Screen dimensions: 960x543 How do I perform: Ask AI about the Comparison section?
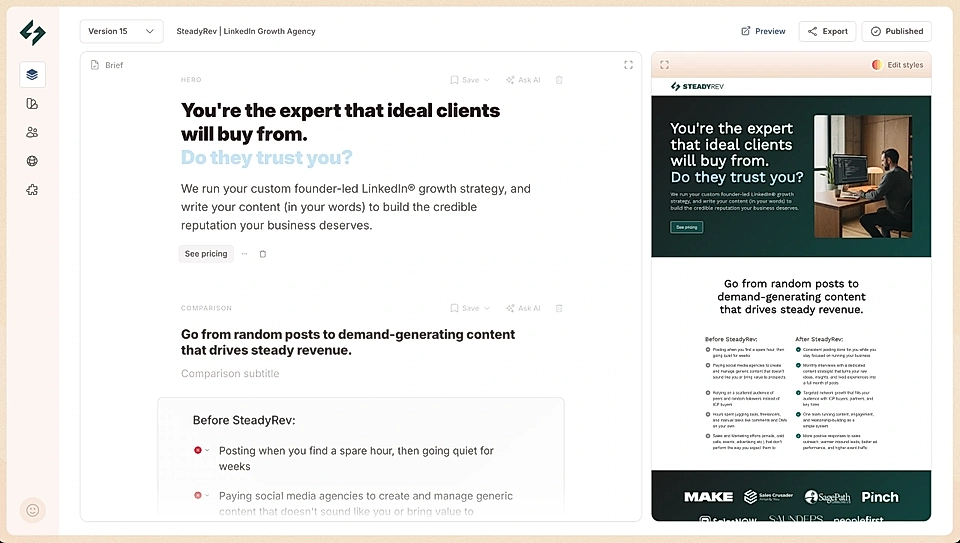tap(523, 309)
